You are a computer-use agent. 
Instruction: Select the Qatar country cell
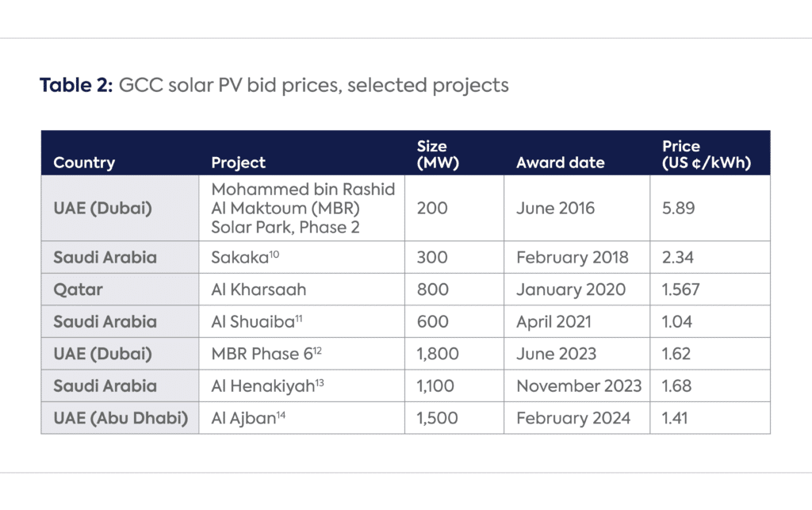coord(121,290)
